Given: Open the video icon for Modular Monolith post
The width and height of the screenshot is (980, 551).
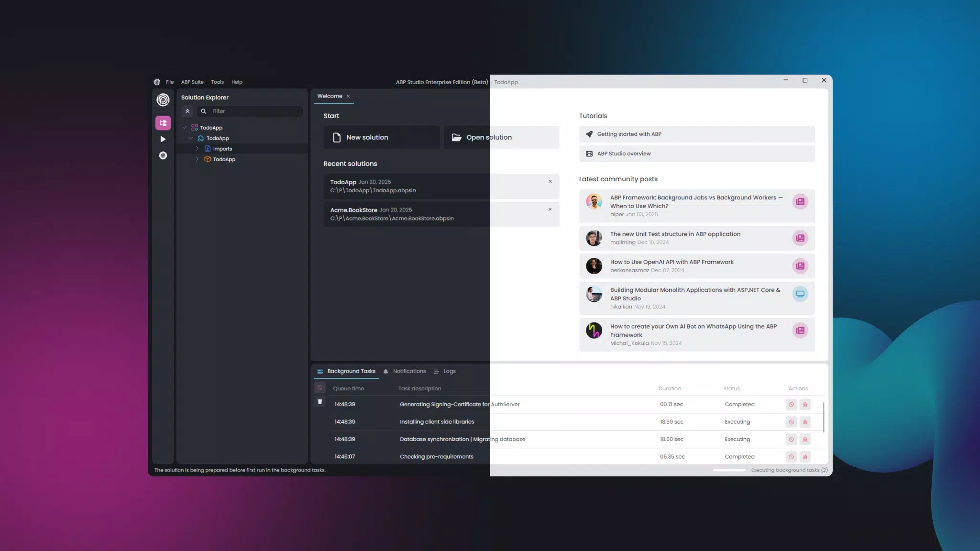Looking at the screenshot, I should coord(800,294).
